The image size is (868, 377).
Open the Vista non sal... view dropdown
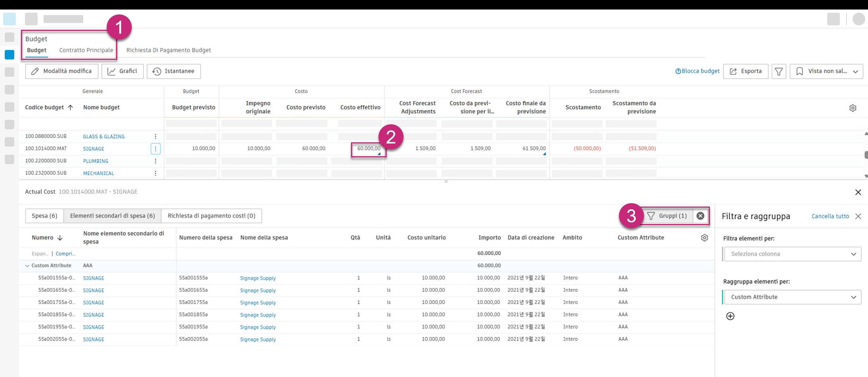[x=826, y=71]
